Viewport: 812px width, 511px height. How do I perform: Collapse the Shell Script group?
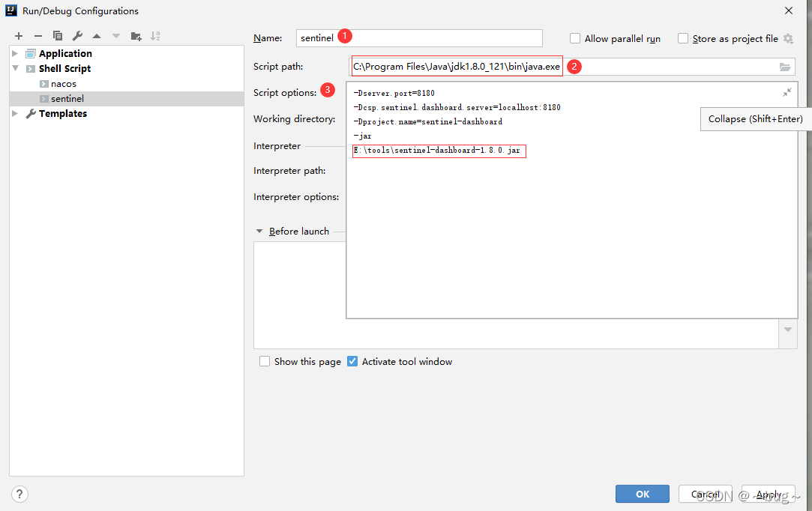tap(13, 67)
